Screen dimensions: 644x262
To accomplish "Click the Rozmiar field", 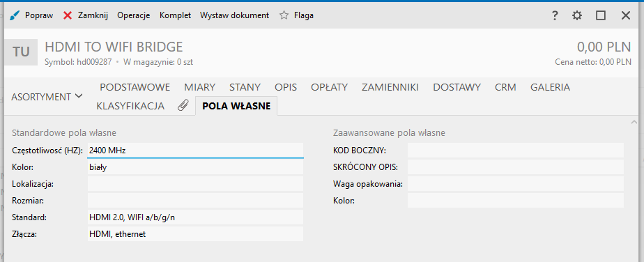I will click(x=195, y=201).
